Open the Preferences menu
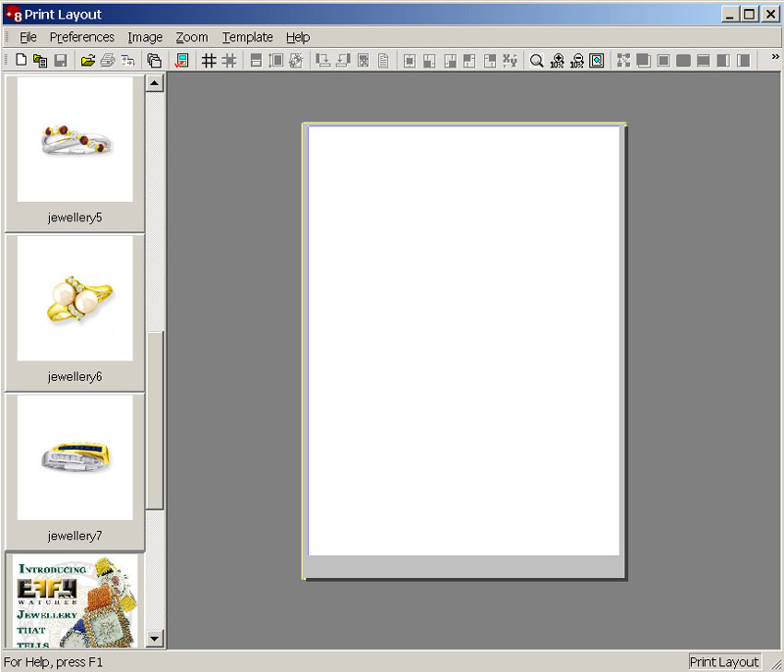Image resolution: width=784 pixels, height=672 pixels. (x=82, y=37)
